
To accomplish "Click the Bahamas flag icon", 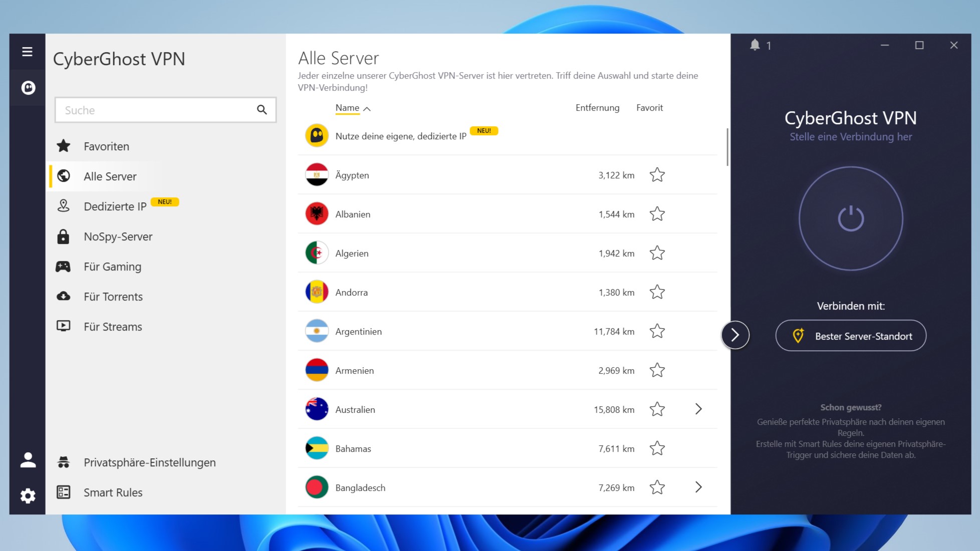I will pos(317,448).
